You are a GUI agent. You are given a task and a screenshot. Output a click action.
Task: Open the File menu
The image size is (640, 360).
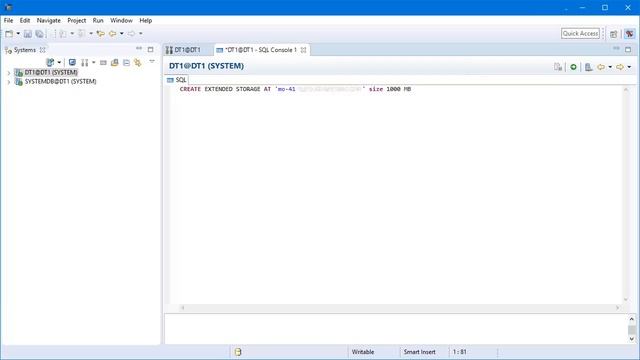tap(9, 20)
